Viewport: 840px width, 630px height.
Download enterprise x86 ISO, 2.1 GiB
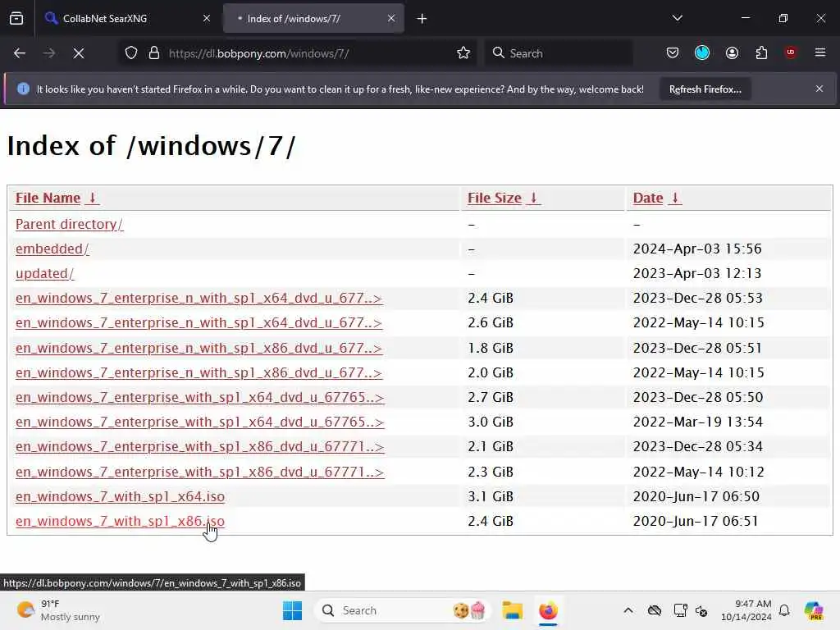pyautogui.click(x=200, y=447)
